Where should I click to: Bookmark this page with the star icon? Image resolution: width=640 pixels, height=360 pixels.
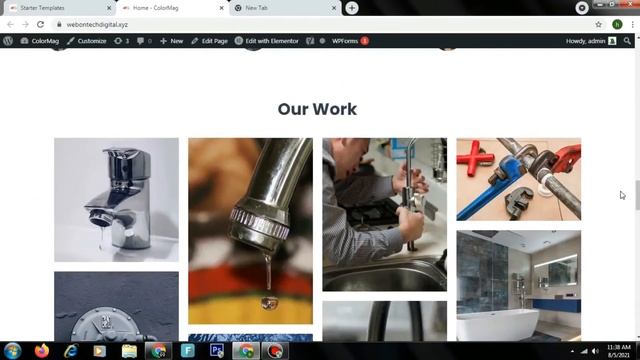pos(598,24)
